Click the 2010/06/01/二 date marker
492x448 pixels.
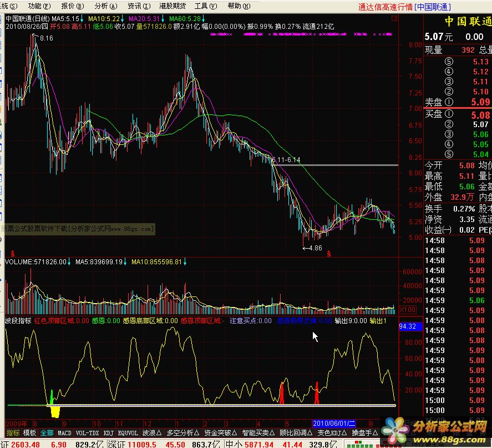tap(334, 424)
